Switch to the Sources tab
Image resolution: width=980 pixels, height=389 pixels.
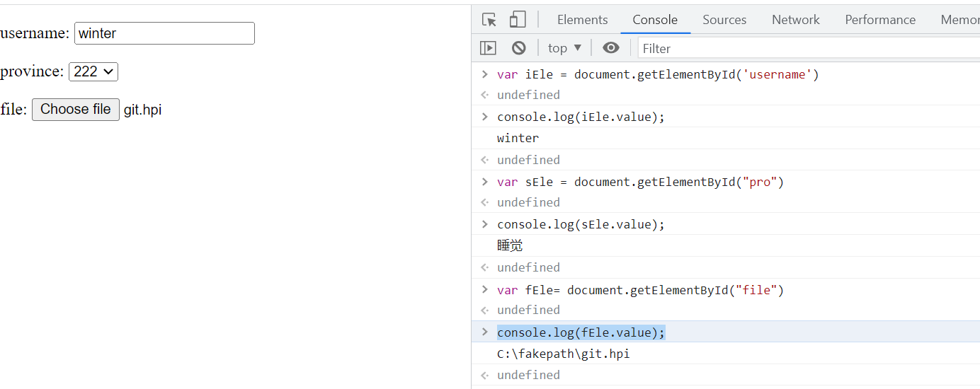tap(724, 20)
